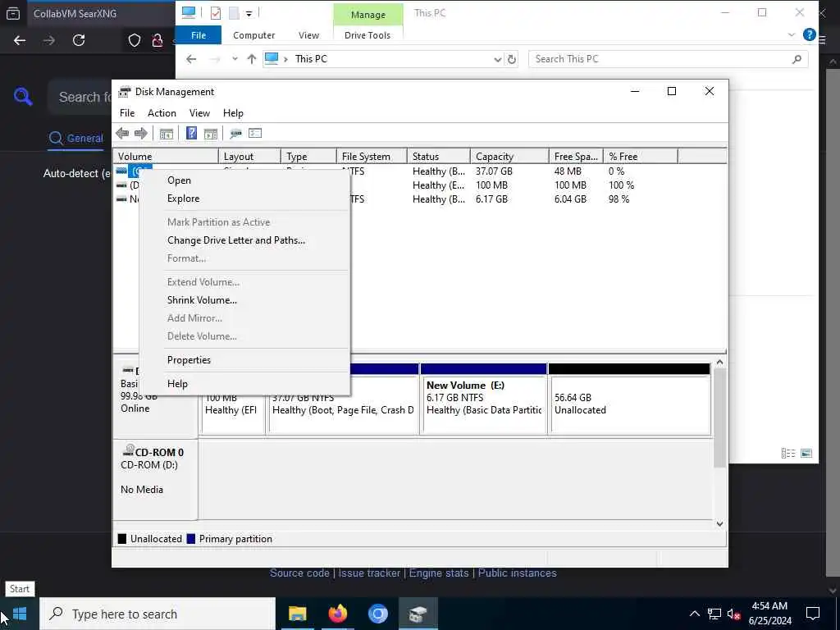Click the search magnifier in This PC search box
Image resolution: width=840 pixels, height=630 pixels.
pyautogui.click(x=797, y=59)
